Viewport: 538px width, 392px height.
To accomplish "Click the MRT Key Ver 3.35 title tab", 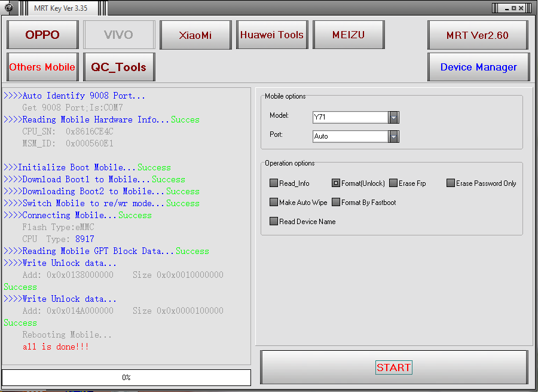I will [61, 8].
